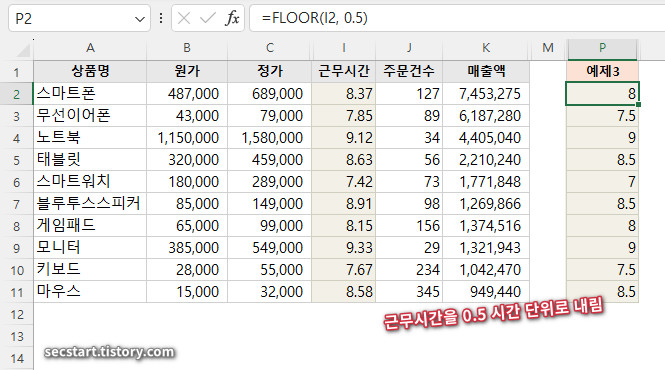Click the selected P2 cell showing 8
665x370 pixels.
pos(602,93)
